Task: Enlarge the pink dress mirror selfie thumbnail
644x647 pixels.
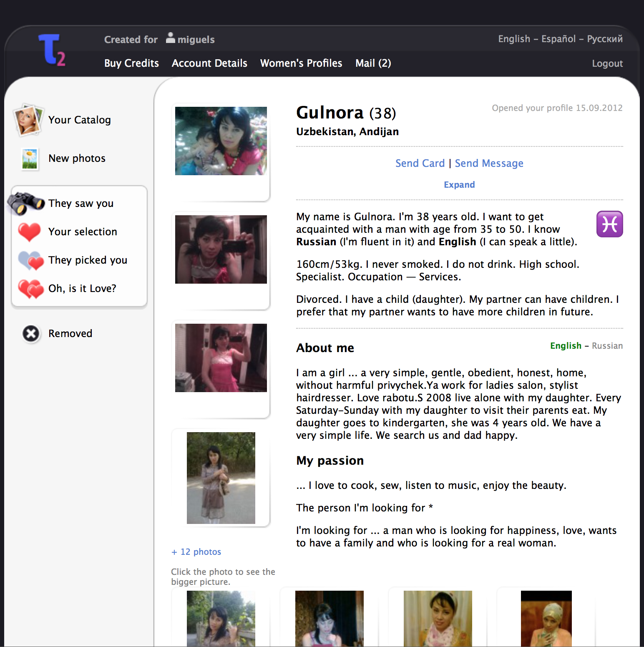Action: point(221,358)
